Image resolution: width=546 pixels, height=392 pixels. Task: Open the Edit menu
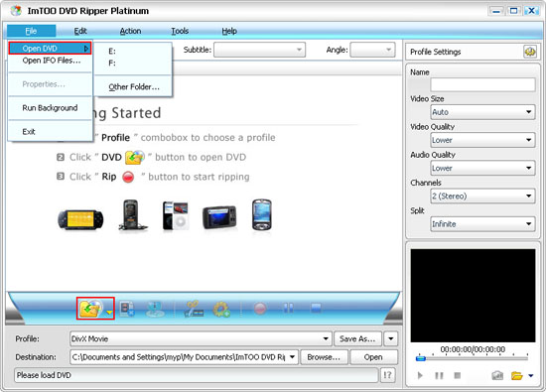80,31
